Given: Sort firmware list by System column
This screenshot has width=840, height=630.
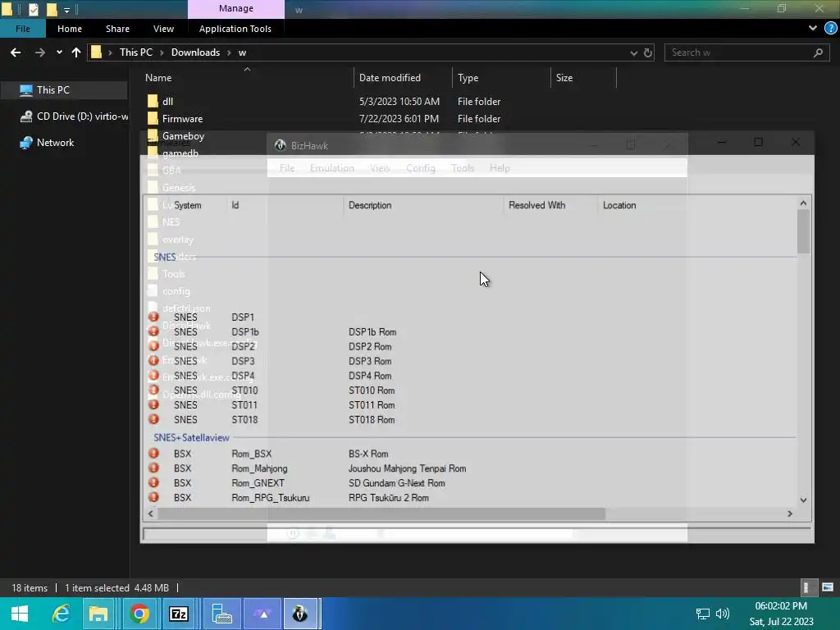Looking at the screenshot, I should click(x=188, y=205).
